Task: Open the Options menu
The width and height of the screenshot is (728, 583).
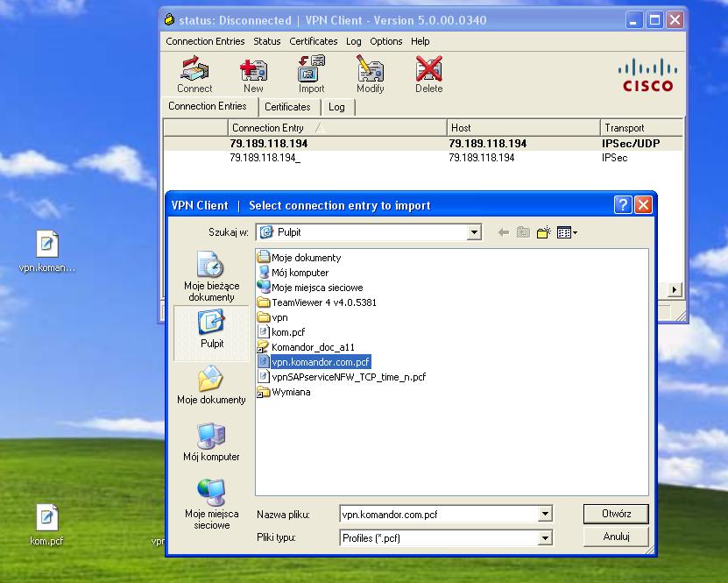Action: click(386, 41)
